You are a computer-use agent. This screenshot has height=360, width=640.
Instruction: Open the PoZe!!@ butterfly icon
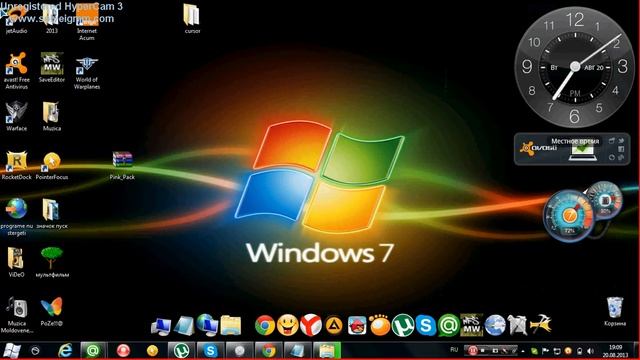coord(51,311)
